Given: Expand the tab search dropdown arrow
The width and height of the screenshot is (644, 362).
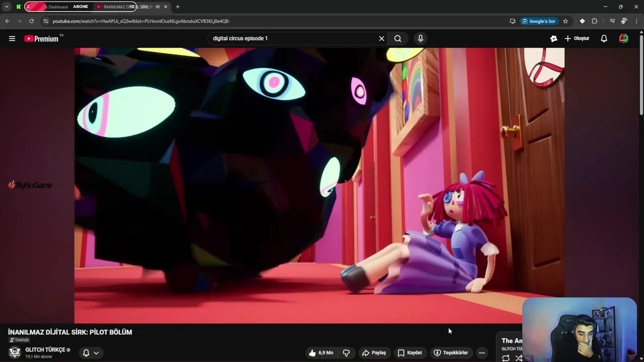Looking at the screenshot, I should (7, 7).
